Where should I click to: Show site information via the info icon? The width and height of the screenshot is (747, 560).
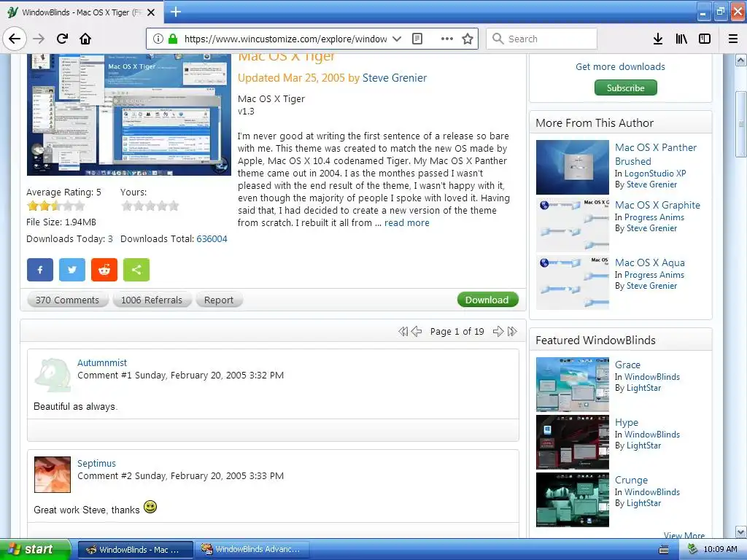(x=158, y=39)
